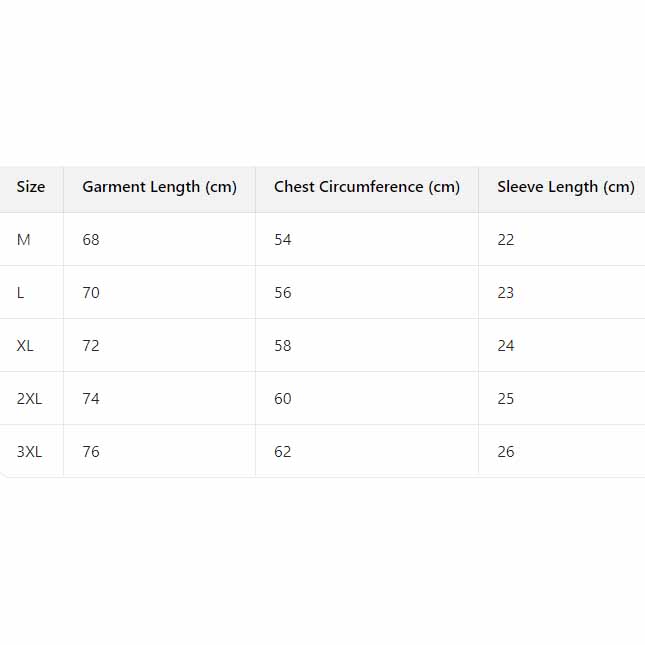The height and width of the screenshot is (645, 645).
Task: Click the Chest Circumference (cm) header
Action: tap(367, 187)
